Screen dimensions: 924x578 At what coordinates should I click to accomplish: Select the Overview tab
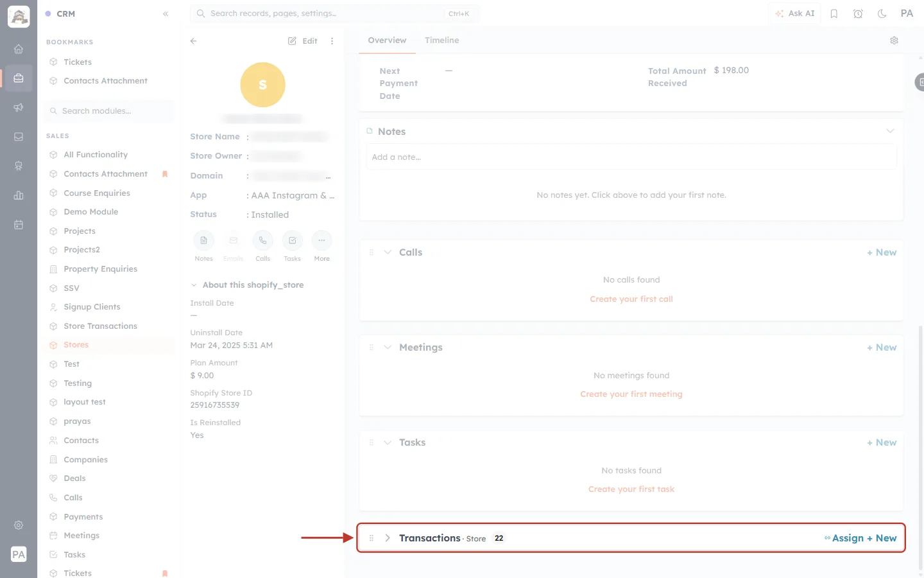pyautogui.click(x=387, y=40)
